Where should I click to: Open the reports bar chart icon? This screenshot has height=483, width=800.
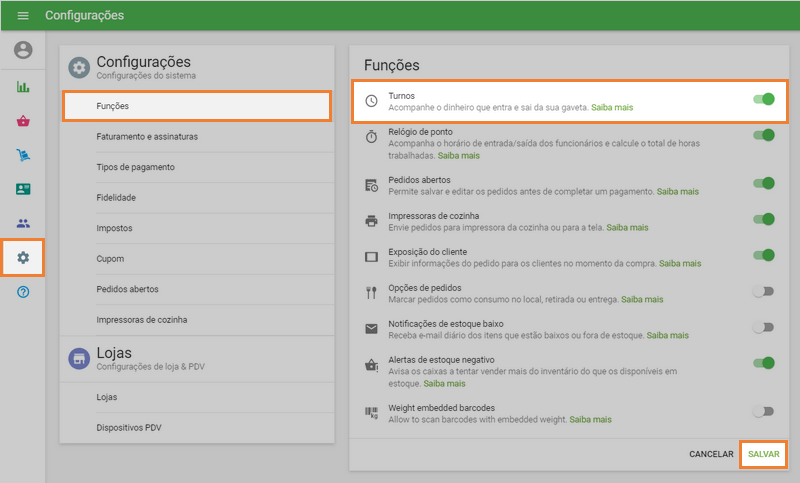tap(23, 87)
